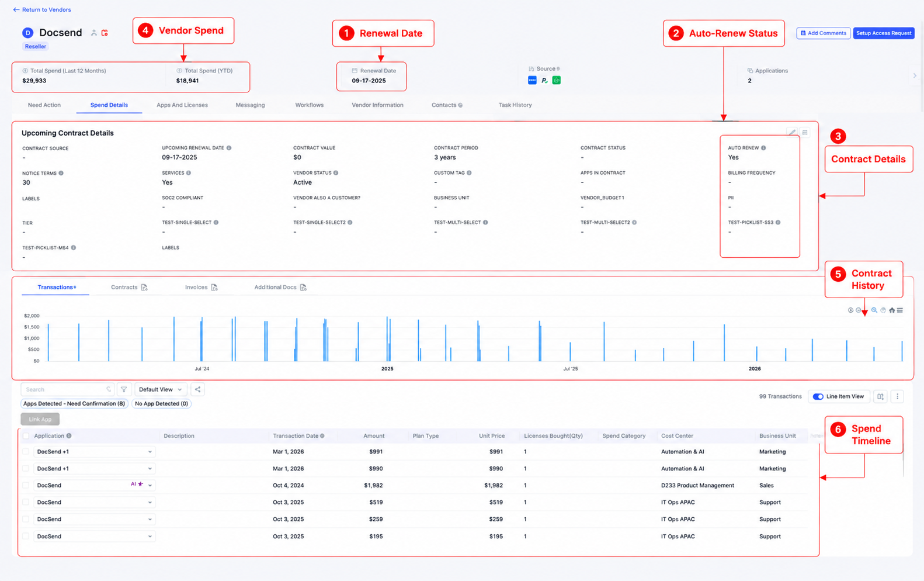This screenshot has height=581, width=924.
Task: Click the $1,982 amount cell
Action: point(373,486)
